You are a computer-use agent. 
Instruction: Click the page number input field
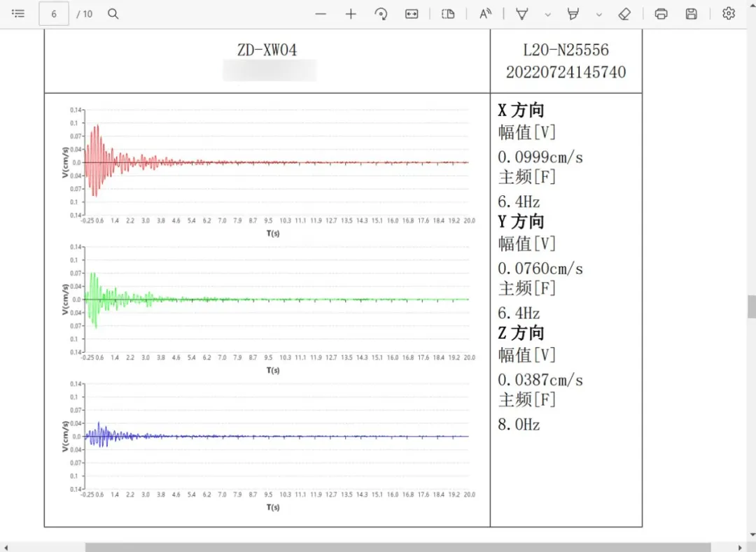(54, 14)
